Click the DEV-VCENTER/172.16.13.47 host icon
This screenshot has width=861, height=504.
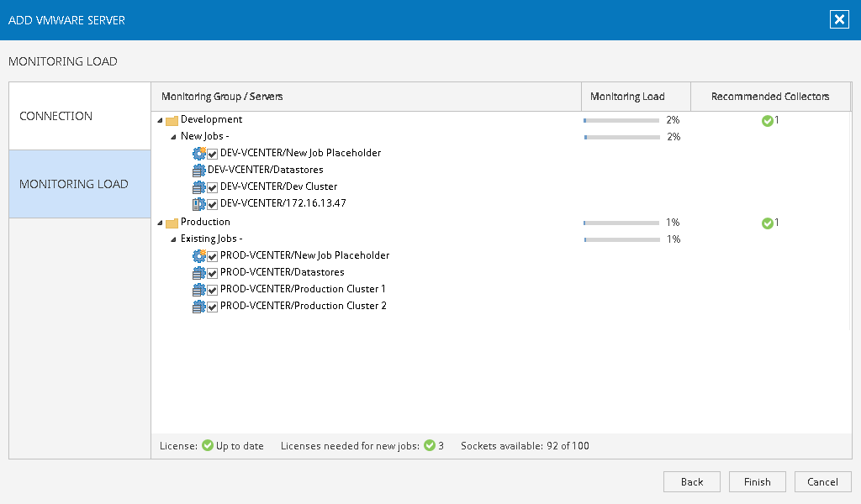click(199, 203)
